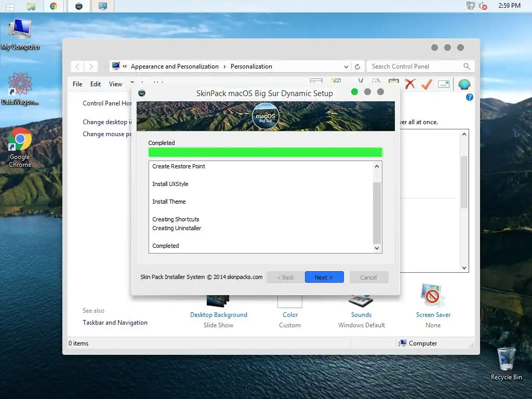Select the Install Theme log line
Image resolution: width=532 pixels, height=399 pixels.
169,202
